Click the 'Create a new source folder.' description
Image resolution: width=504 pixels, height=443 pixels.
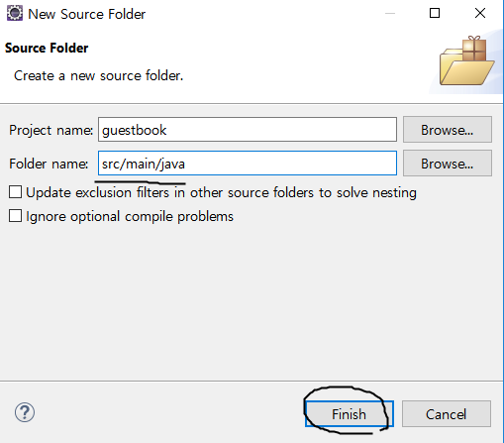(x=98, y=75)
